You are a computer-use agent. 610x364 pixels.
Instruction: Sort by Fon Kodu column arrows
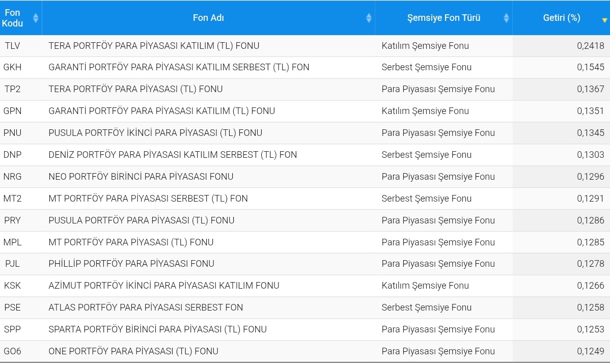point(36,18)
